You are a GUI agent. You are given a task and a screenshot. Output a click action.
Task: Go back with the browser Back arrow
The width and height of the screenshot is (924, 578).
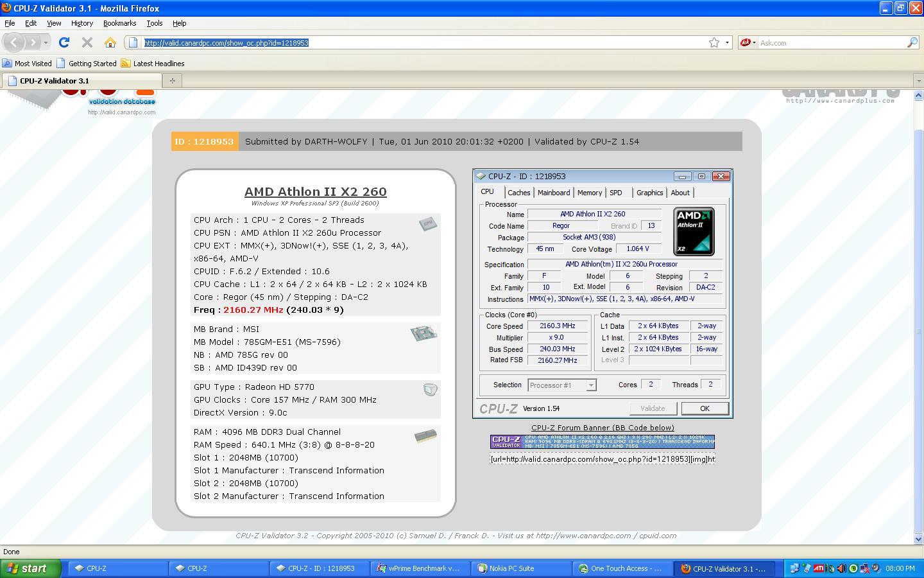[14, 42]
